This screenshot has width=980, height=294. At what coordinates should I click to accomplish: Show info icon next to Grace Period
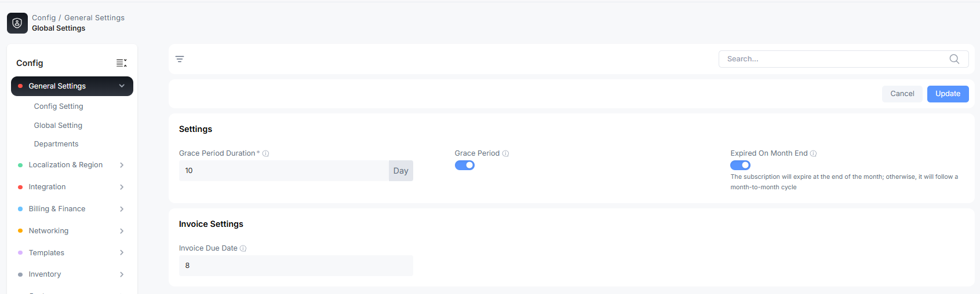tap(505, 153)
